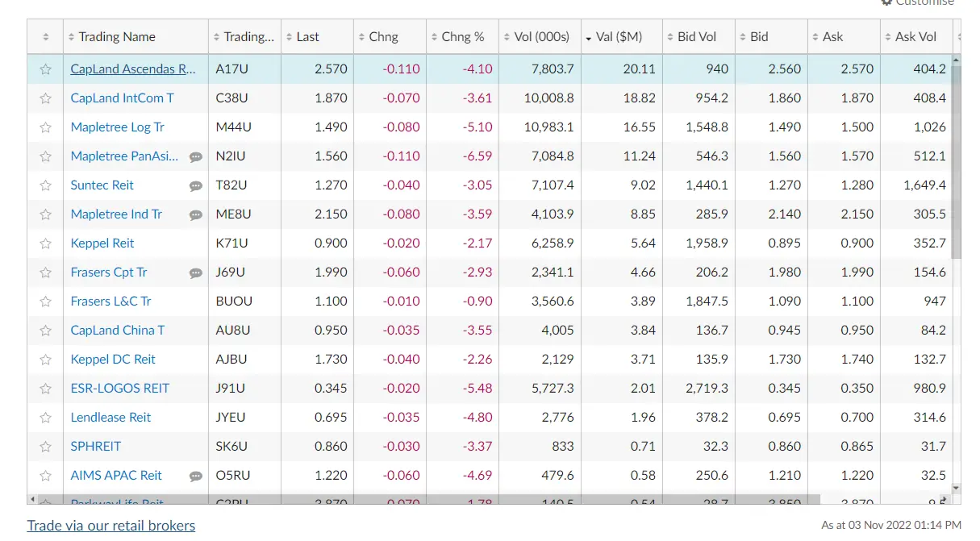Follow the Lendlease Reit link
Screen dimensions: 980x541
click(111, 418)
